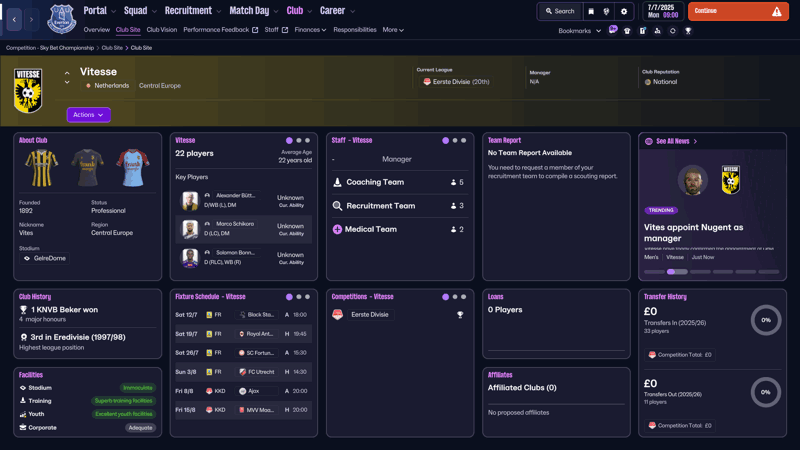Follow the See All News link
Screen dimensions: 800x450
[672, 141]
